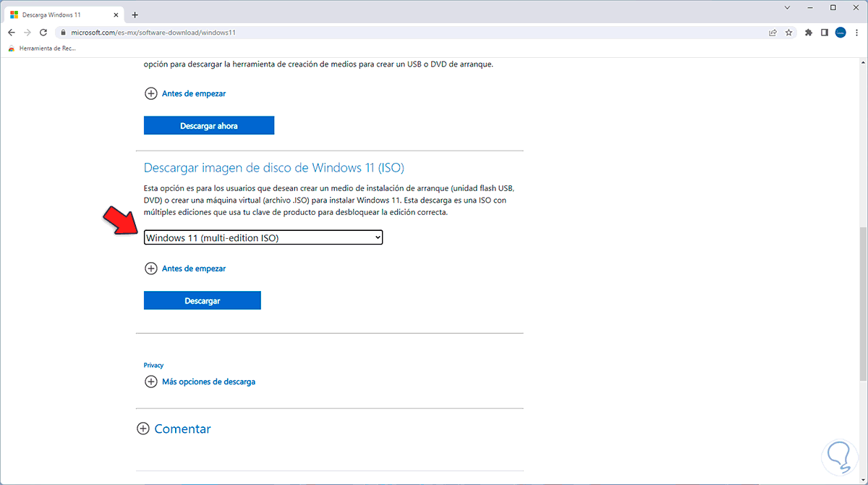Screen dimensions: 868x485
Task: Click the Descargar button
Action: pyautogui.click(x=203, y=300)
